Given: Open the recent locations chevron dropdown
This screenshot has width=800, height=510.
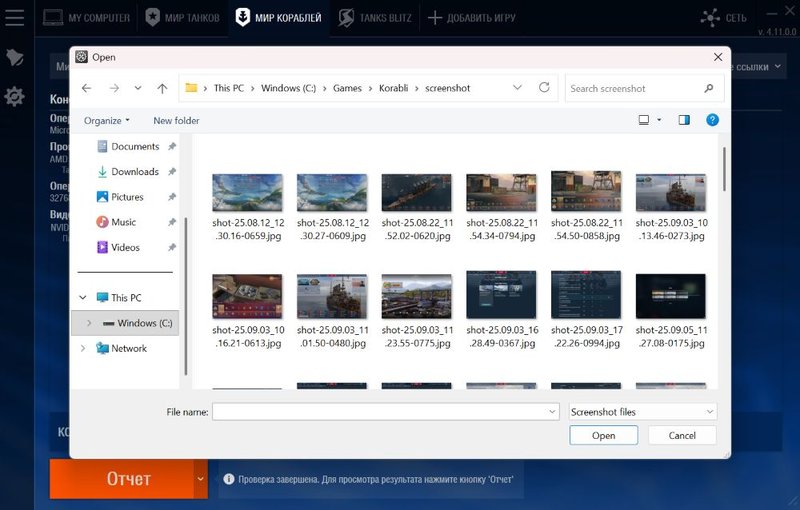Looking at the screenshot, I should (138, 88).
